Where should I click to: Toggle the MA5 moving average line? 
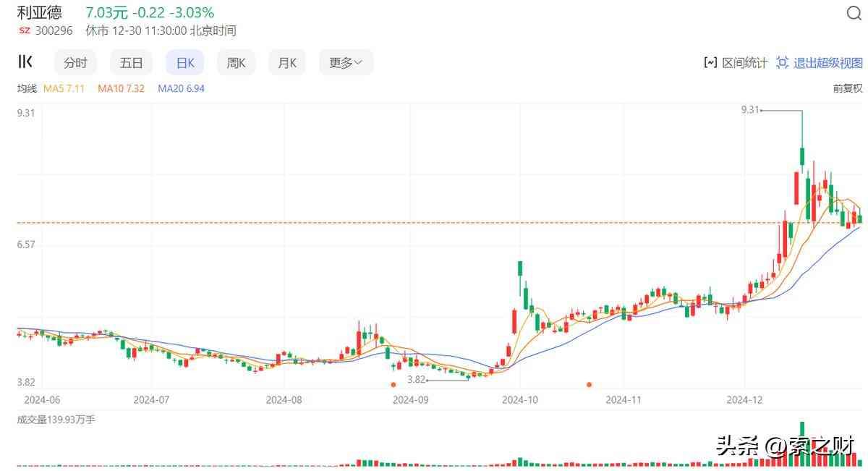[x=64, y=88]
